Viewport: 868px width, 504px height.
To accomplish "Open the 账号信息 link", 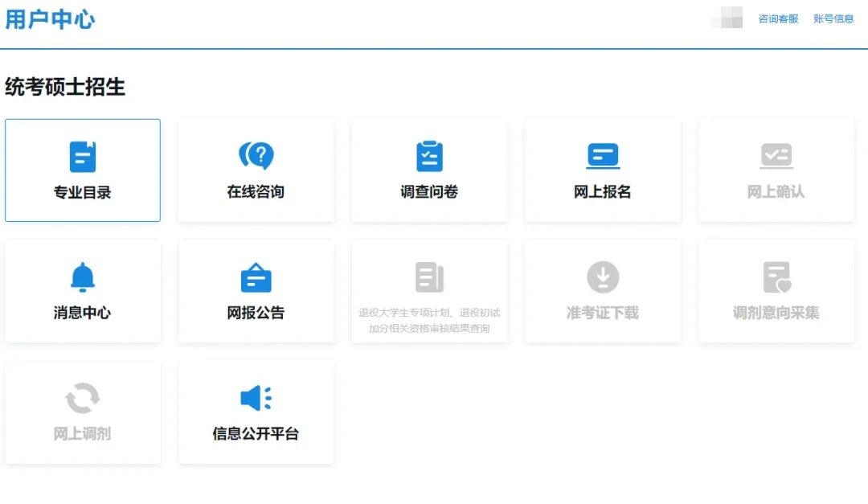I will [x=833, y=18].
